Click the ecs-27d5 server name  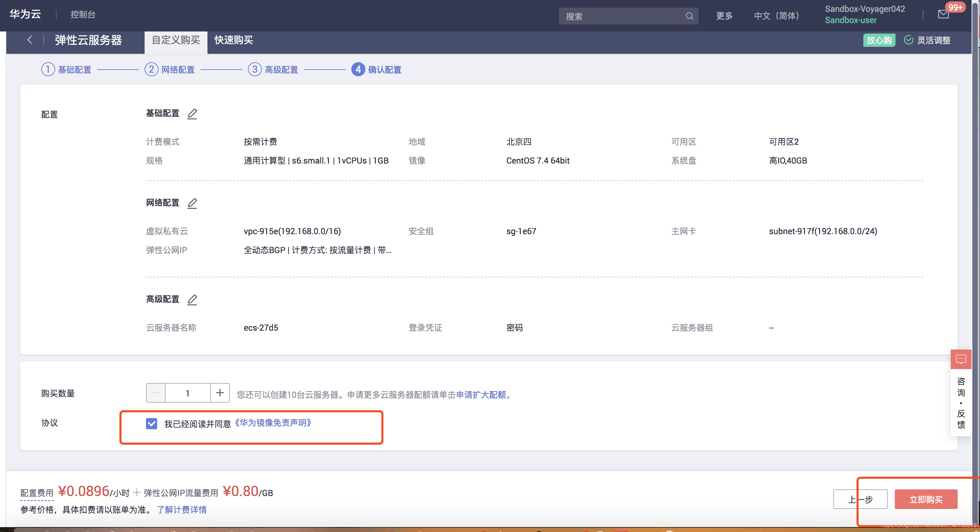(x=261, y=328)
